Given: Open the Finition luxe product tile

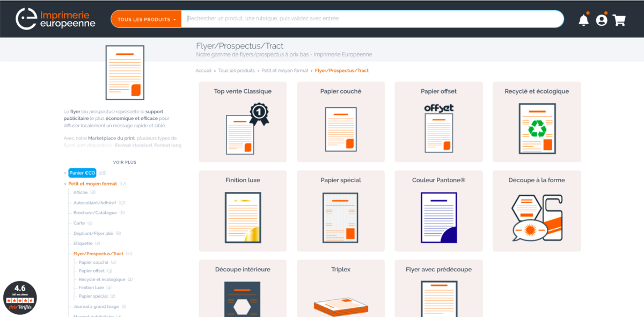Looking at the screenshot, I should click(x=243, y=211).
